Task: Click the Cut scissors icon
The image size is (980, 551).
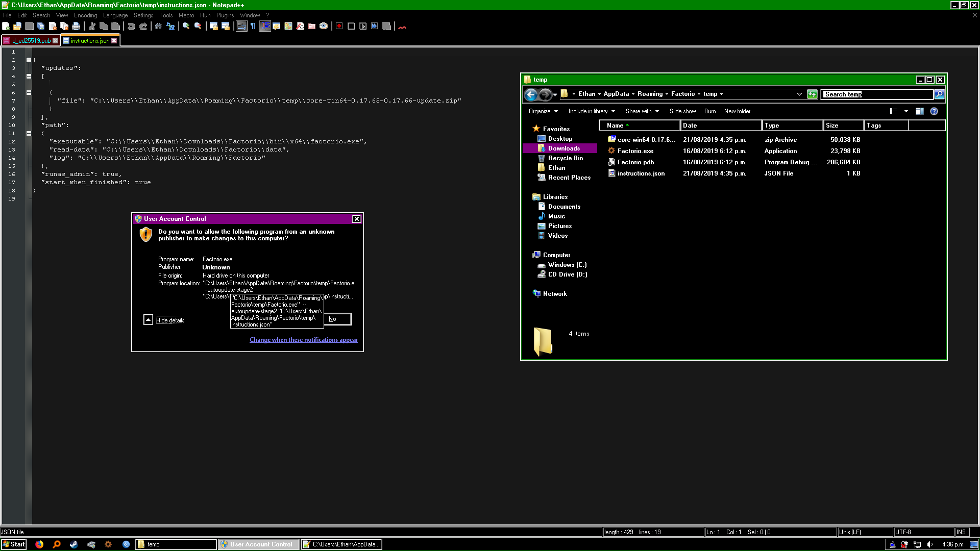Action: [x=92, y=26]
